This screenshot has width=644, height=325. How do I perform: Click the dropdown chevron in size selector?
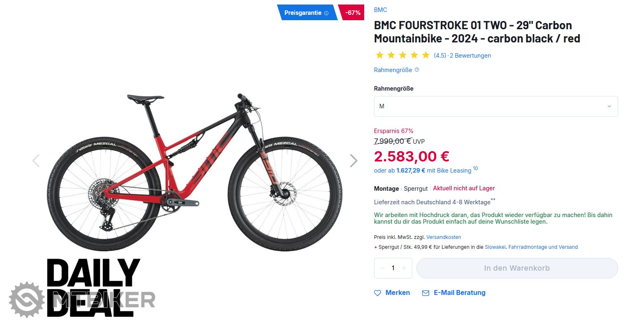point(609,106)
